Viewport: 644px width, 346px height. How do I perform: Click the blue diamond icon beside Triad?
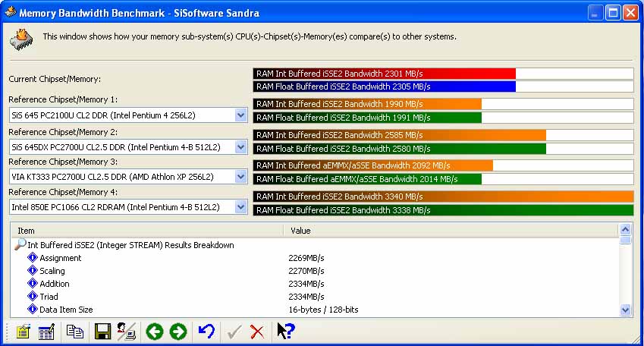(33, 296)
